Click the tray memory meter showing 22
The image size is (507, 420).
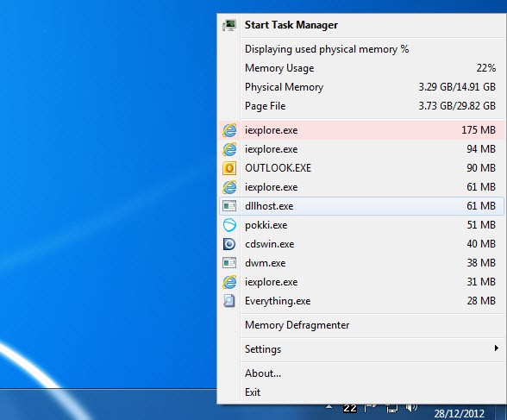[x=350, y=409]
